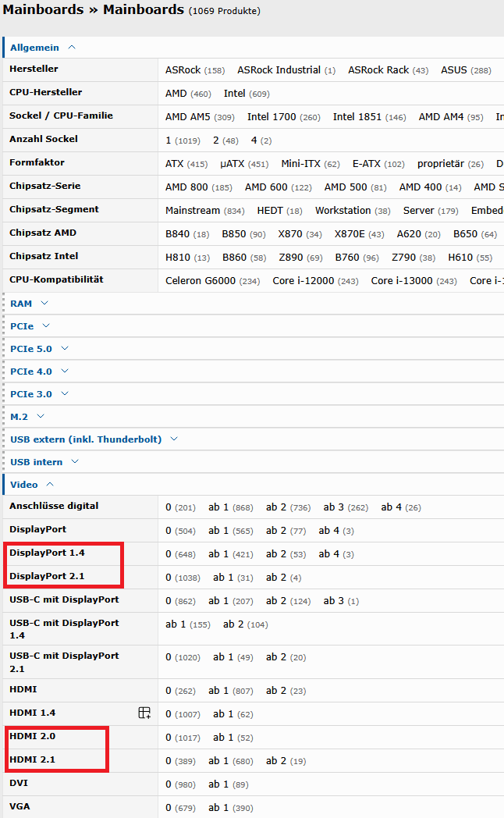Expand the PCIe 3.0 section
This screenshot has height=818, width=504.
[x=39, y=394]
